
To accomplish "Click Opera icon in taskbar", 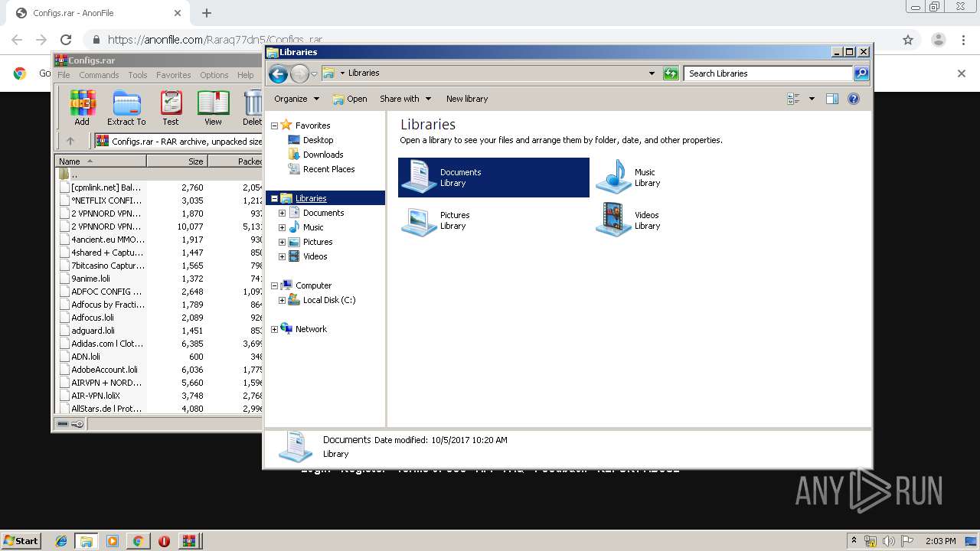I will [x=164, y=541].
